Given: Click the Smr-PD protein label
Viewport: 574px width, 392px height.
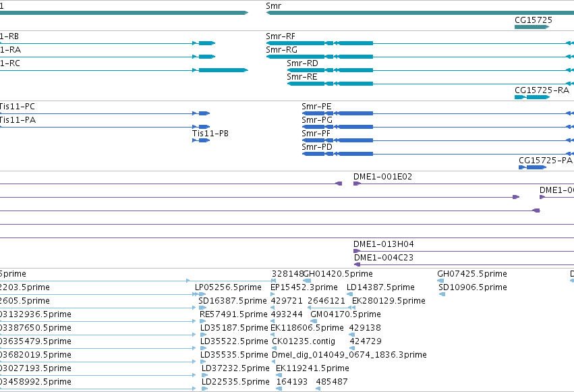Looking at the screenshot, I should 317,147.
